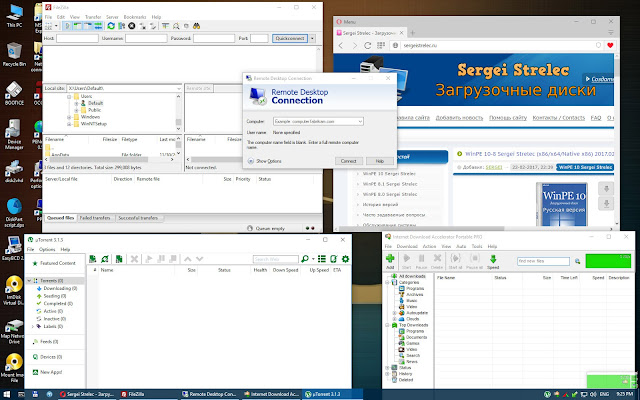The height and width of the screenshot is (400, 640).
Task: Switch to the Failed transfers tab
Action: pyautogui.click(x=95, y=218)
